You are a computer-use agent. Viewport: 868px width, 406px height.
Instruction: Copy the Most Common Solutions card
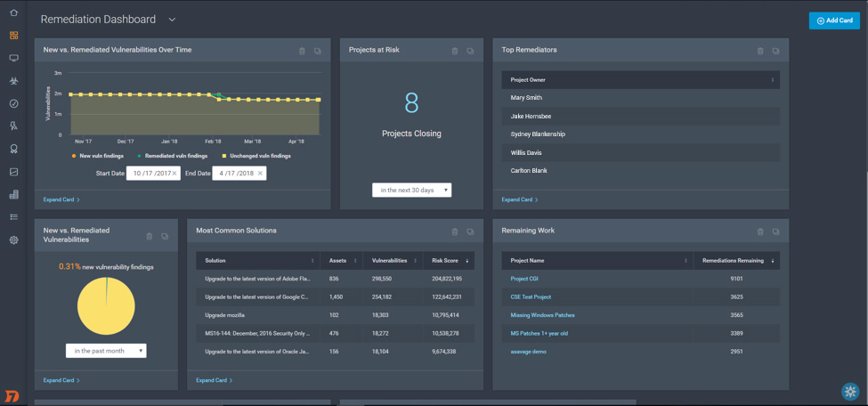click(470, 231)
